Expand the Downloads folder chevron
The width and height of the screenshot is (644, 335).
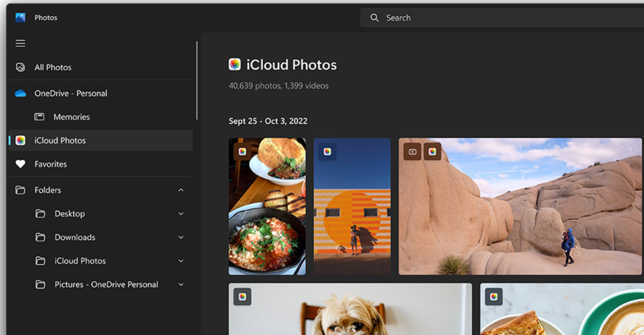(x=181, y=237)
